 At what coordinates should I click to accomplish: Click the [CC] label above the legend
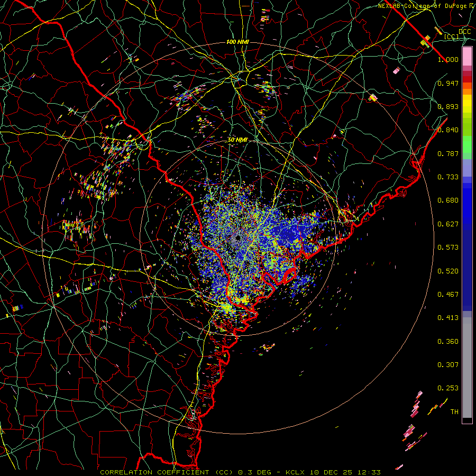coord(452,37)
